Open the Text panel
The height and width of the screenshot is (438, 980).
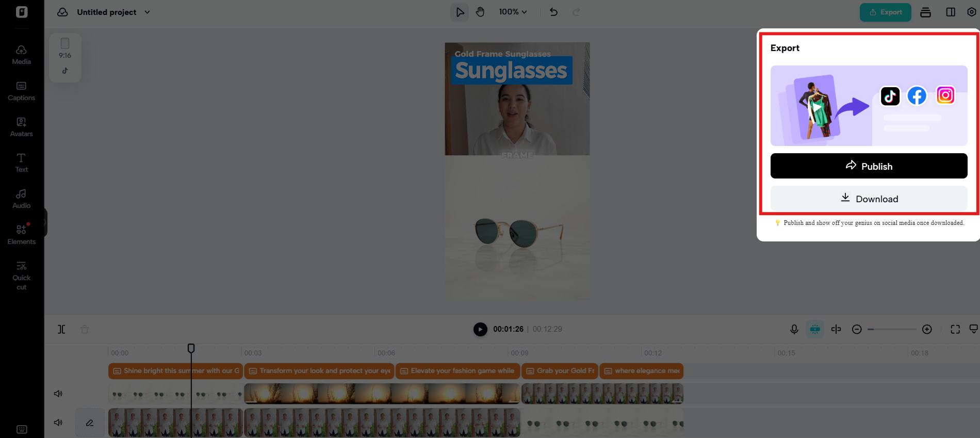(21, 163)
